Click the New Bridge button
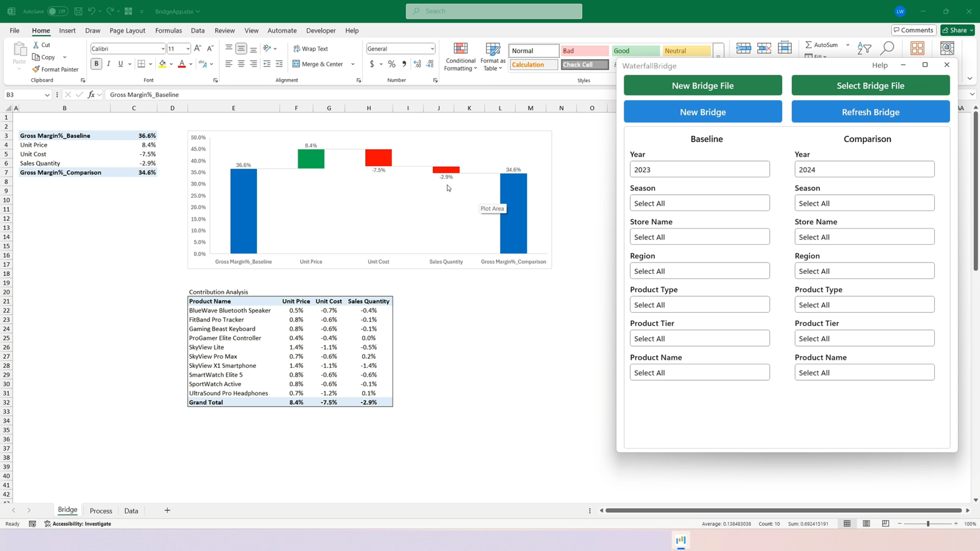Viewport: 980px width, 551px height. 703,112
